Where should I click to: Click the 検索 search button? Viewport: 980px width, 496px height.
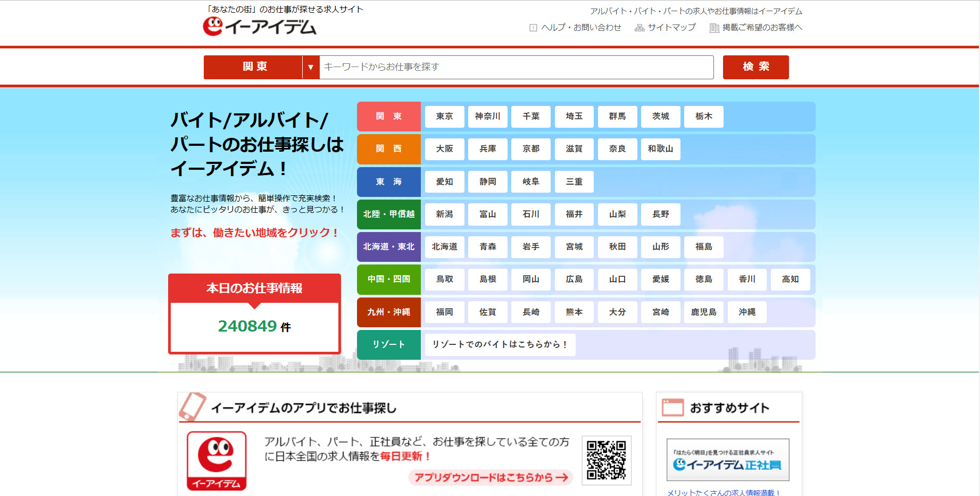pos(755,67)
